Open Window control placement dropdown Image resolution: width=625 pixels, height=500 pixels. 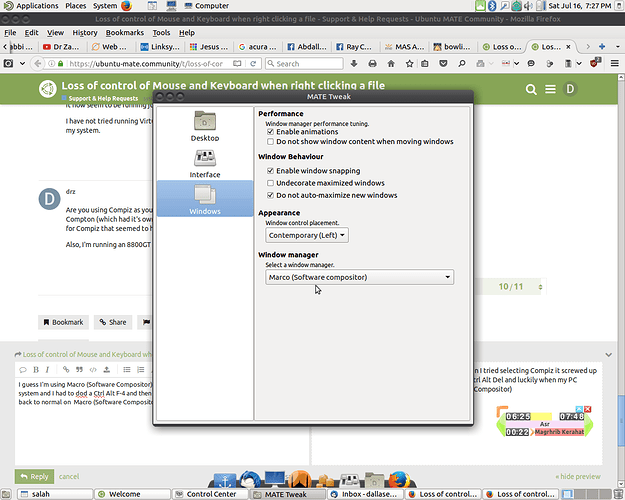[307, 235]
